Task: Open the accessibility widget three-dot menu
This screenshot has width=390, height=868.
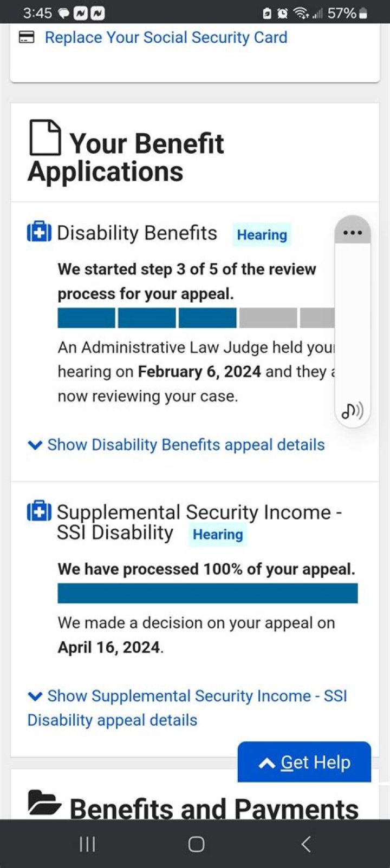Action: coord(352,232)
